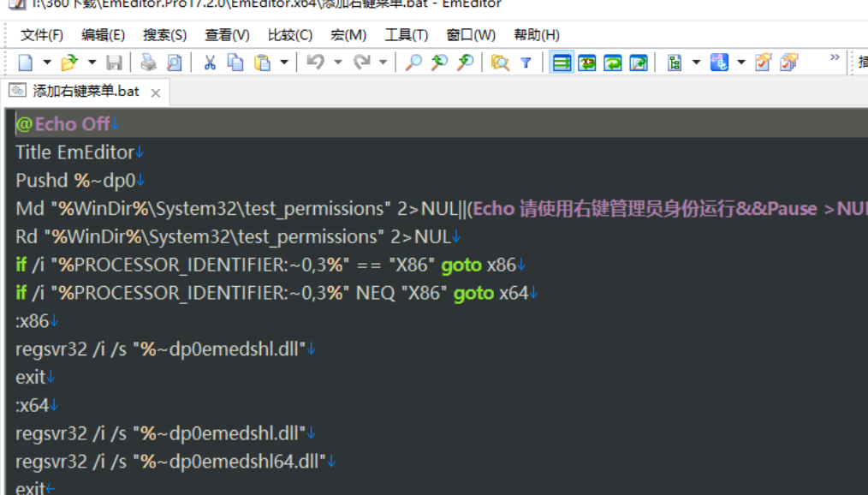Screen dimensions: 868x495
Task: Click the line starting with Md "%WinDir%
Action: tap(441, 209)
